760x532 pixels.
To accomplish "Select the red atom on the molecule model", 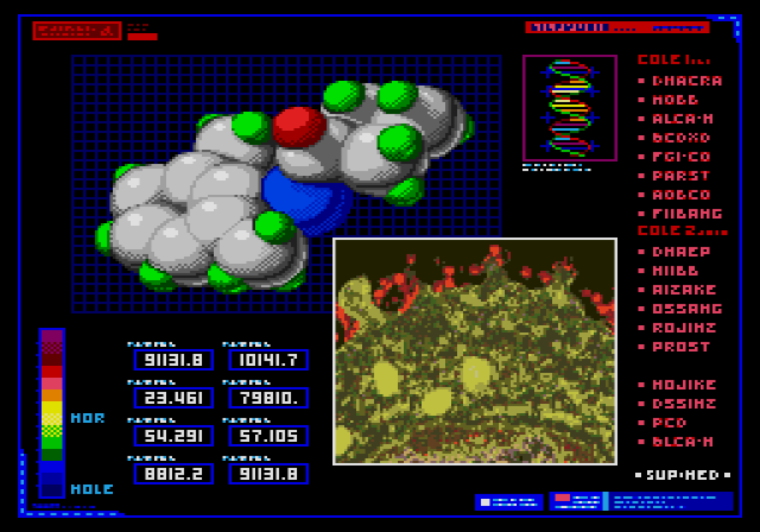I will 299,126.
